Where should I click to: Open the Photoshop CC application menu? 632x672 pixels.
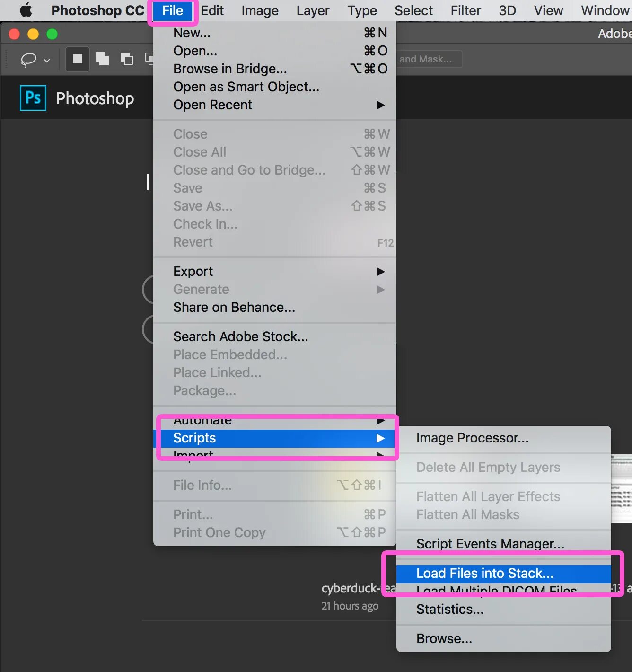point(97,10)
